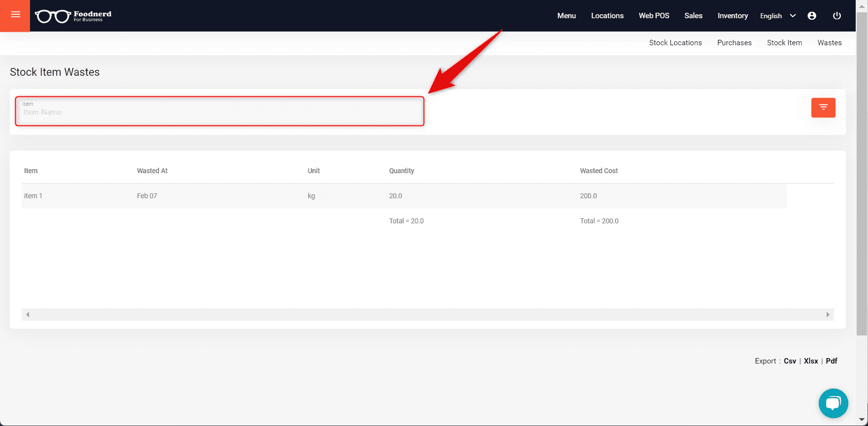Screen dimensions: 868x426
Task: Click the Stock Item Wastes heading
Action: coord(55,72)
